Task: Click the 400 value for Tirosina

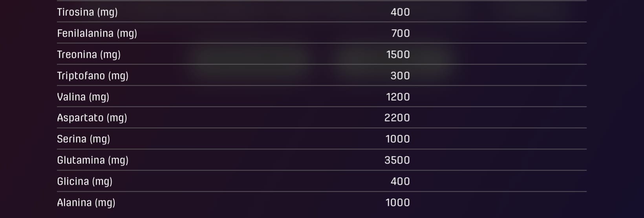Action: point(400,12)
